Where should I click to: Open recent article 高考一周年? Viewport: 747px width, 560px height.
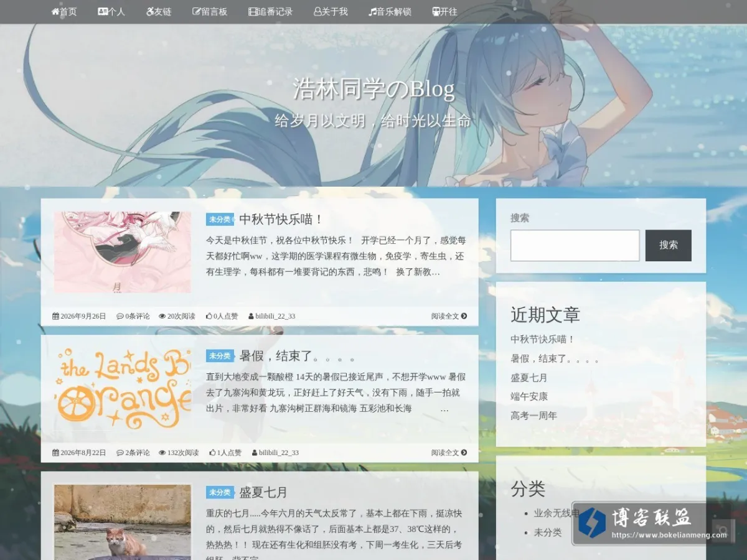click(x=533, y=416)
